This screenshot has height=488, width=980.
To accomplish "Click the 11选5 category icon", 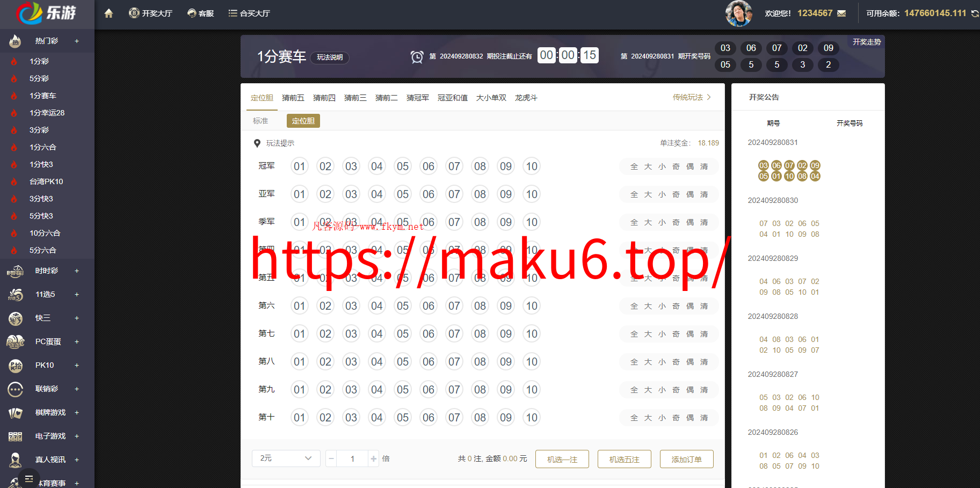I will click(x=15, y=295).
